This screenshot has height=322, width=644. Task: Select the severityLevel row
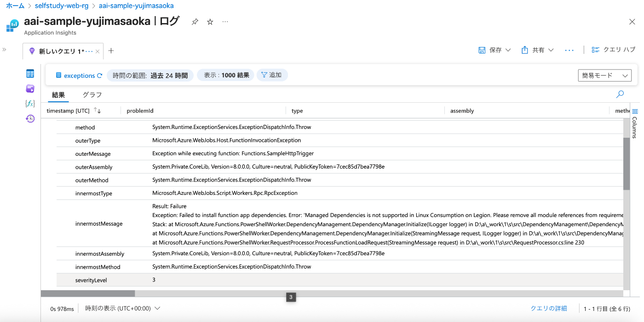[x=340, y=280]
